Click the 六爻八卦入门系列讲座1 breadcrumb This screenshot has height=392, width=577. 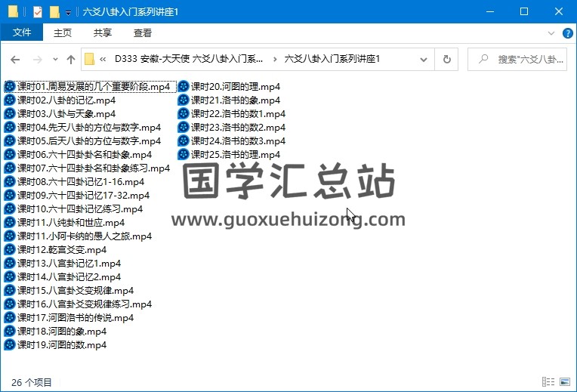click(x=332, y=59)
